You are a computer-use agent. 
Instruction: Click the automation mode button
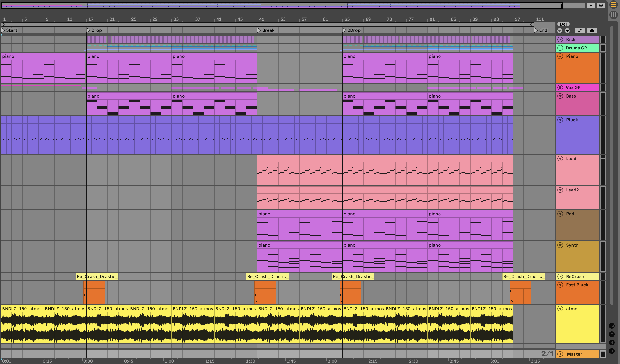point(580,31)
